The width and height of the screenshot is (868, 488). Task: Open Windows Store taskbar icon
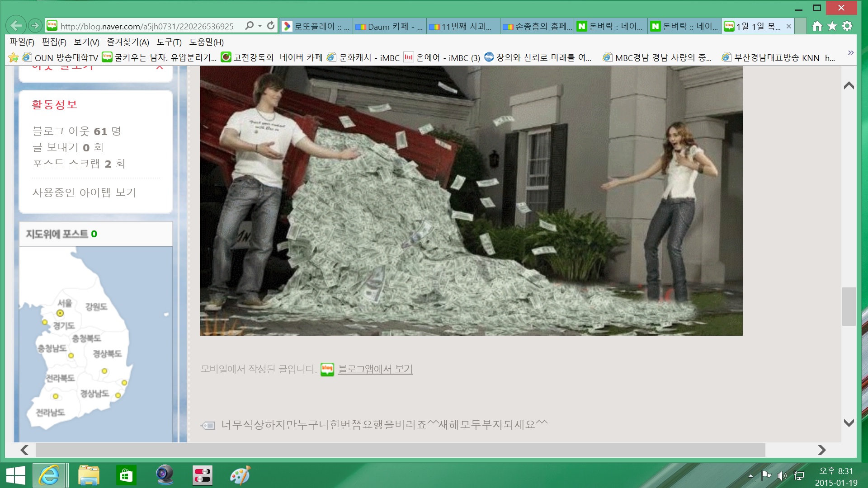126,475
